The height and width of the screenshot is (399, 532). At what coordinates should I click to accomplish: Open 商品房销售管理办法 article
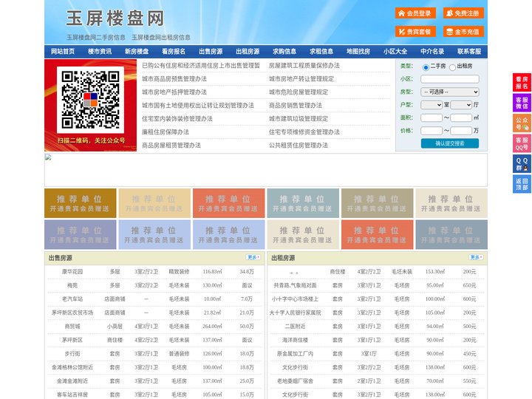pyautogui.click(x=296, y=106)
